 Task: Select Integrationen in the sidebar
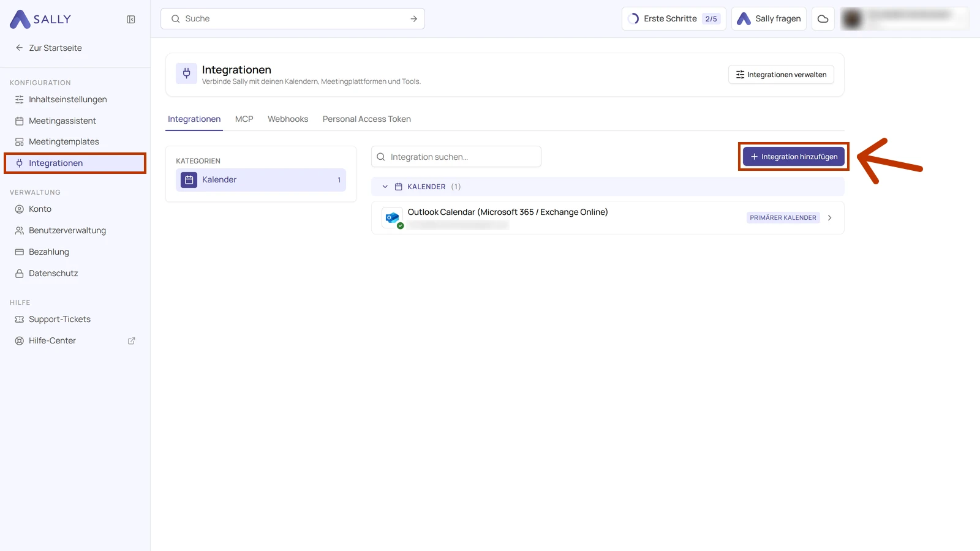tap(75, 163)
